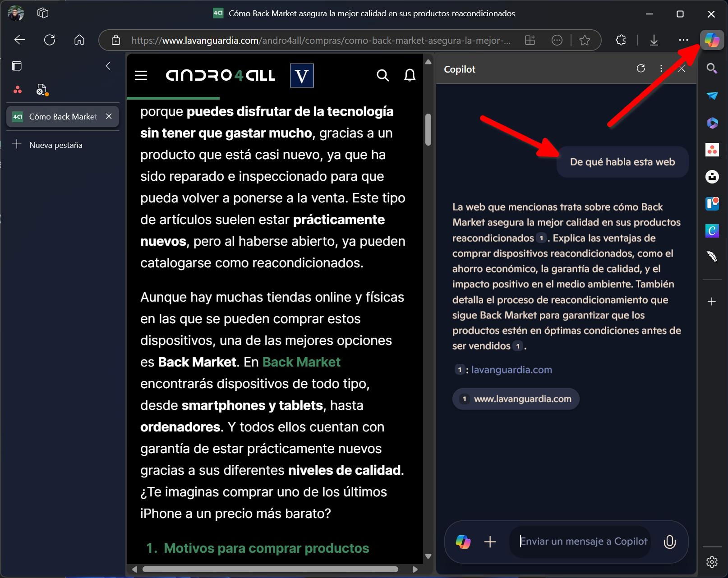This screenshot has width=728, height=578.
Task: Click the De qué habla esta web message
Action: (622, 162)
